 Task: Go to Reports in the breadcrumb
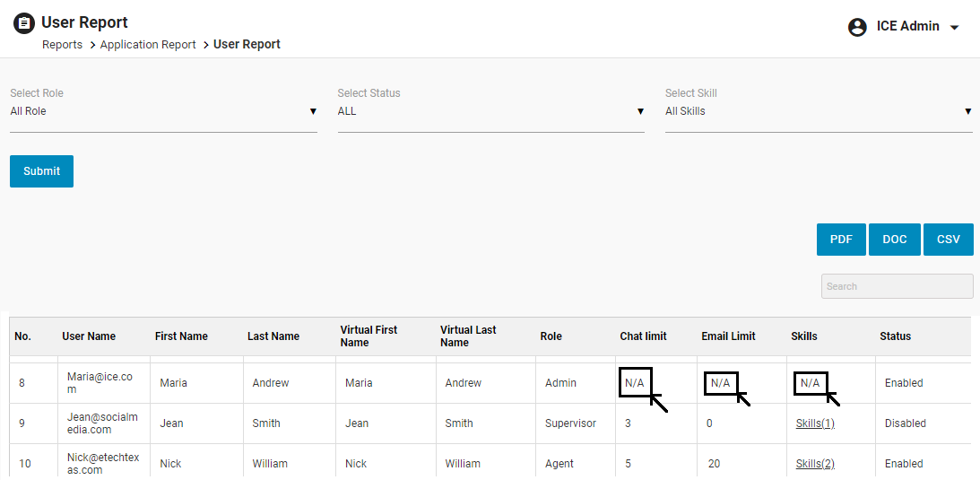click(x=62, y=45)
